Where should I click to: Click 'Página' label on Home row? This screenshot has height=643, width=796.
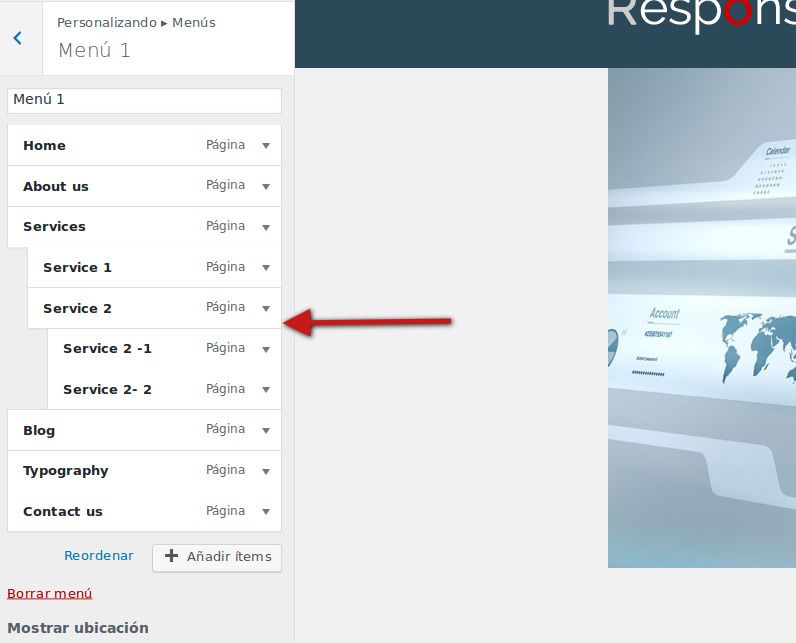(225, 145)
